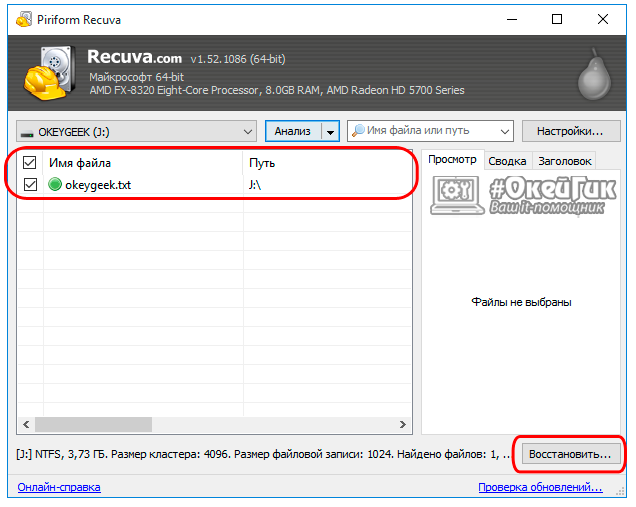Screen dimensions: 636x507
Task: Click the Recuva.com header title
Action: pos(134,57)
